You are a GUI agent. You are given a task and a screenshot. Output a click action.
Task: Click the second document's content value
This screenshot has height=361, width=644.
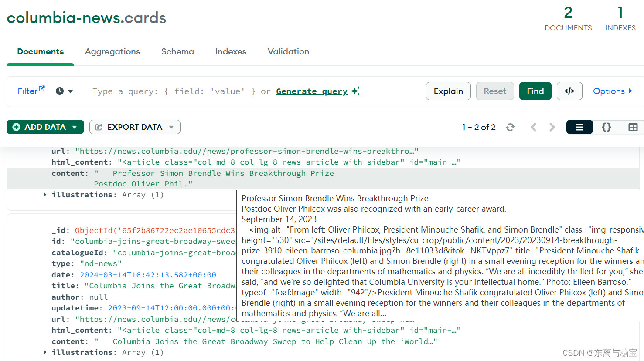[x=266, y=341]
